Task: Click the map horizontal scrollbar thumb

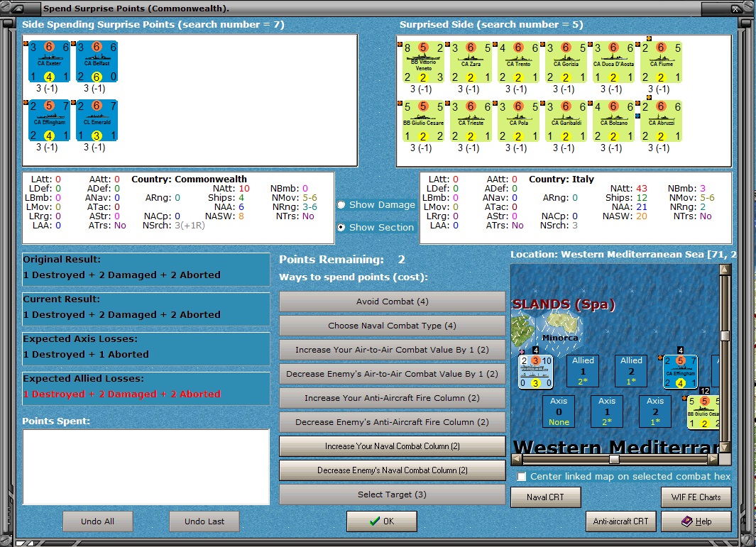Action: (x=614, y=459)
